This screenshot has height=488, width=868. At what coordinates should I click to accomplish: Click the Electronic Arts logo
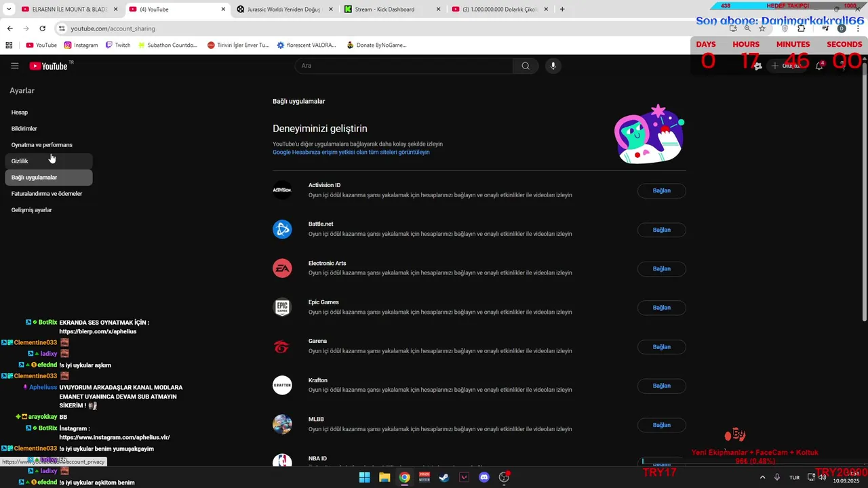click(282, 268)
